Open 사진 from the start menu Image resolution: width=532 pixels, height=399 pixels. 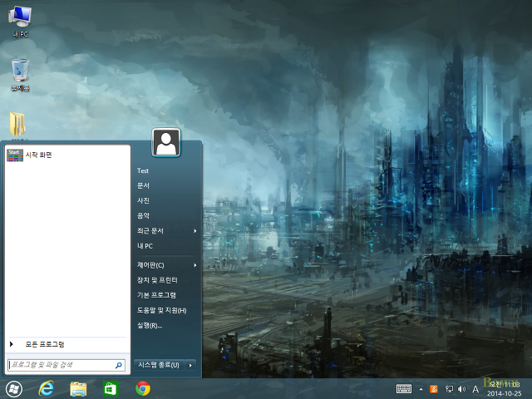point(143,200)
